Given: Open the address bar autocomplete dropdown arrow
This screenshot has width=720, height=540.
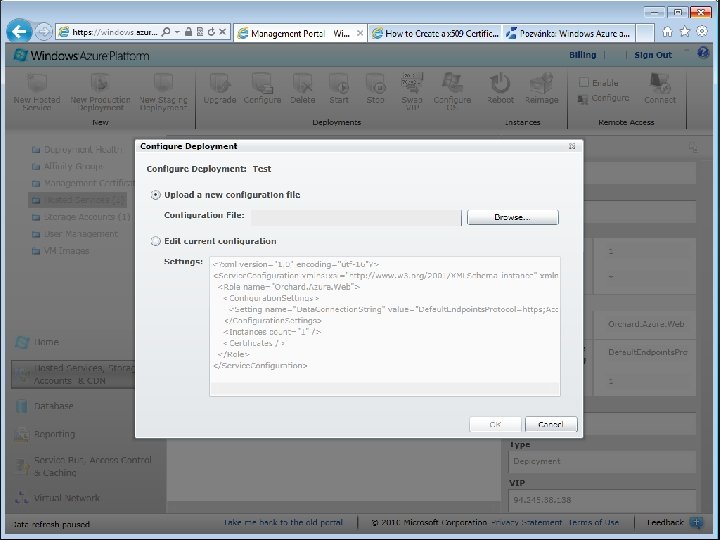Looking at the screenshot, I should (178, 32).
